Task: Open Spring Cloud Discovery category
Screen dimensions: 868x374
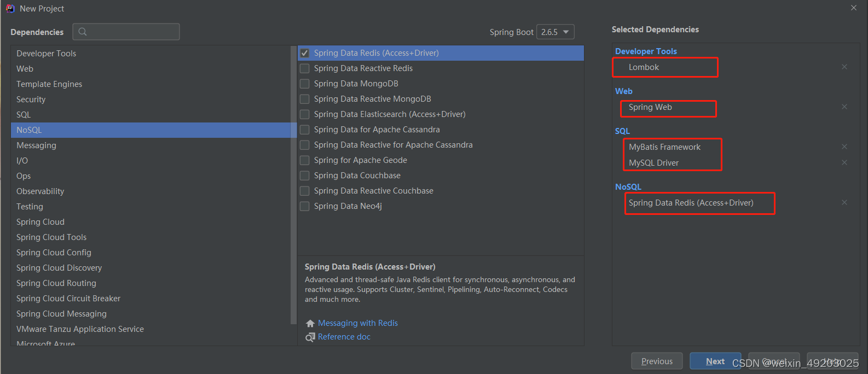Action: 151,268
